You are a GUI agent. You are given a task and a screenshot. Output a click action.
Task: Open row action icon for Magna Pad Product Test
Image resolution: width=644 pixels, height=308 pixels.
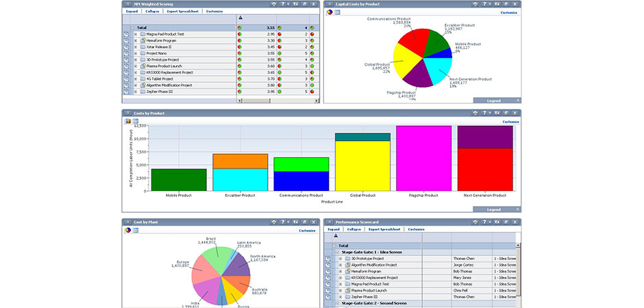point(126,34)
